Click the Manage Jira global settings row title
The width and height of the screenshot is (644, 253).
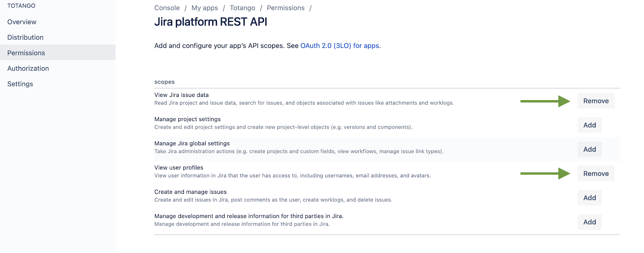(192, 143)
